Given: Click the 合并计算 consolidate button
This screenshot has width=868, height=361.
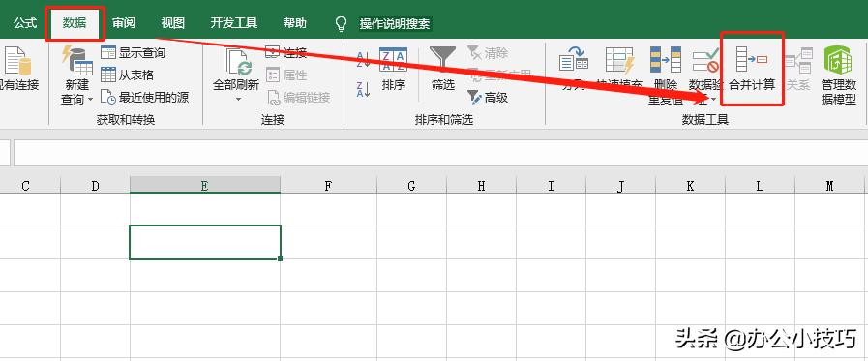Looking at the screenshot, I should pyautogui.click(x=751, y=70).
